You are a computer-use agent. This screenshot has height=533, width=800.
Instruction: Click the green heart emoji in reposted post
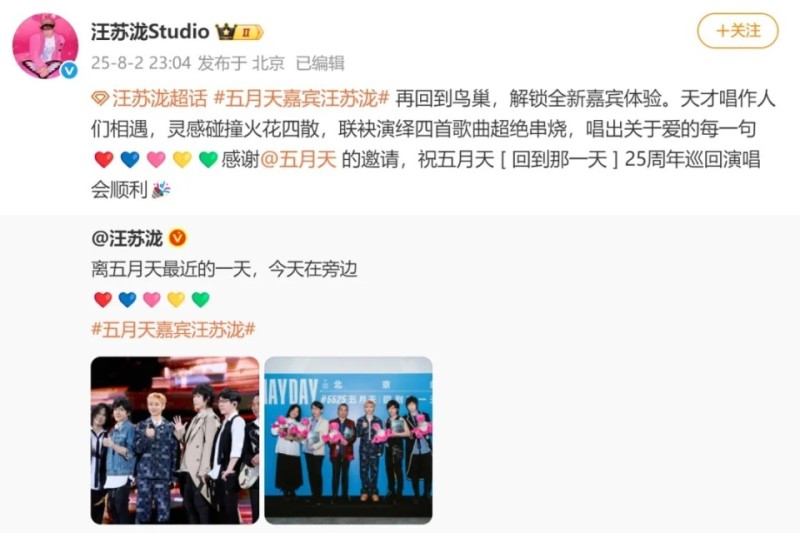201,299
